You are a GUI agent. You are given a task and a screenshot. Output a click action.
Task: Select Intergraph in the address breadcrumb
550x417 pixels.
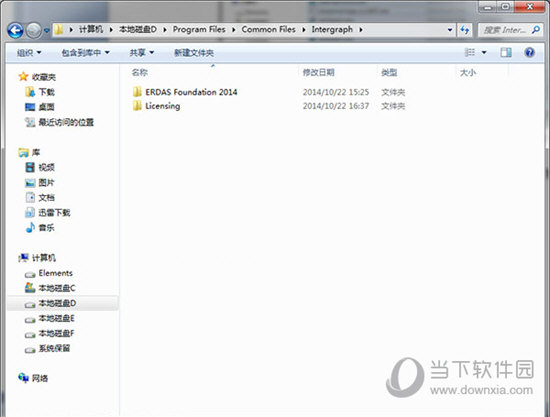(332, 29)
